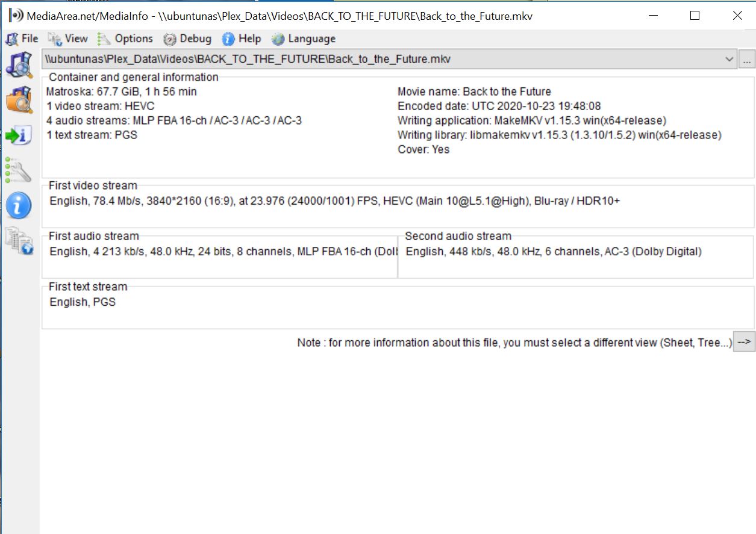
Task: Minimize the MediaInfo window
Action: (x=652, y=16)
